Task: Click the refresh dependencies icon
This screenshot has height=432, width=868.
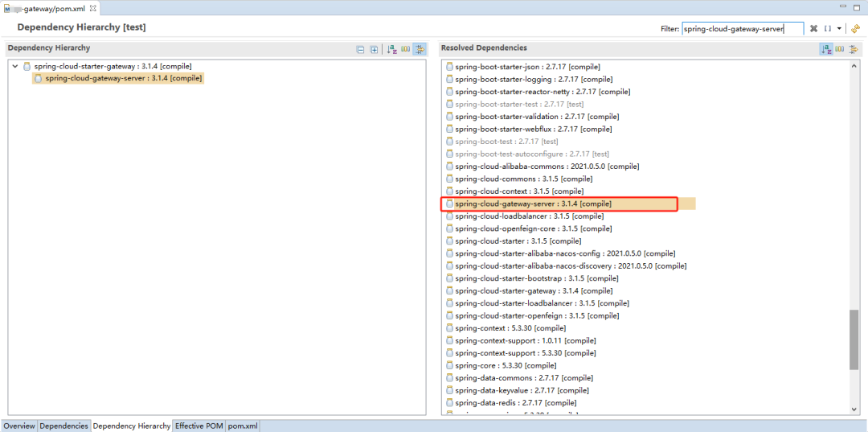Action: (x=855, y=29)
